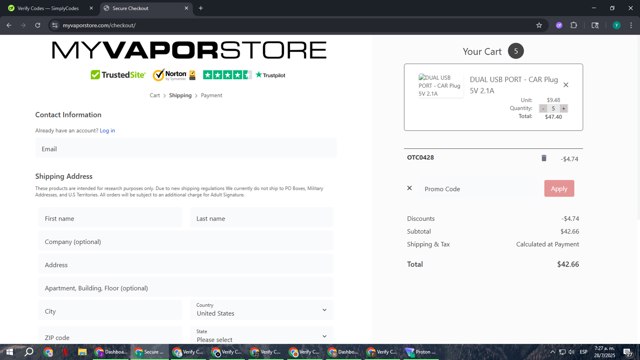Viewport: 640px width, 360px height.
Task: Select Shipping breadcrumb step
Action: 180,96
